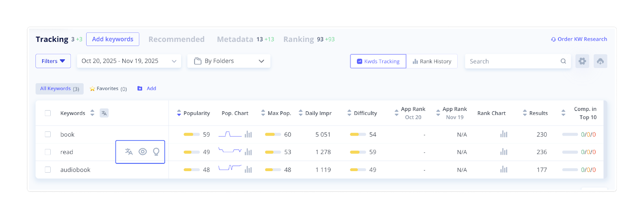
Task: Open the rank chart icon for book
Action: 504,134
